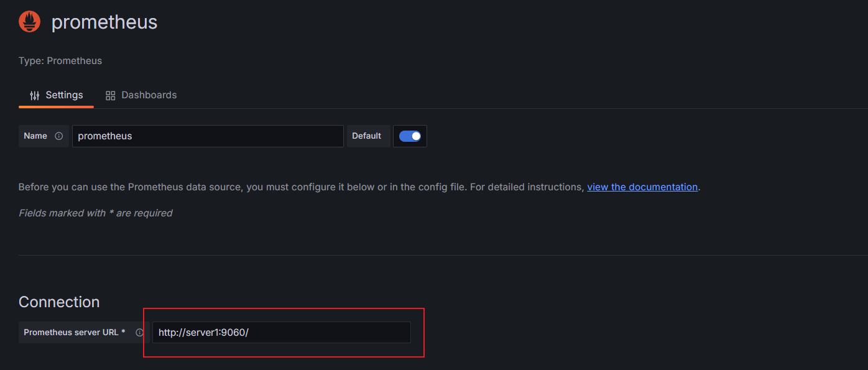
Task: Toggle the Default data source switch
Action: [x=410, y=136]
